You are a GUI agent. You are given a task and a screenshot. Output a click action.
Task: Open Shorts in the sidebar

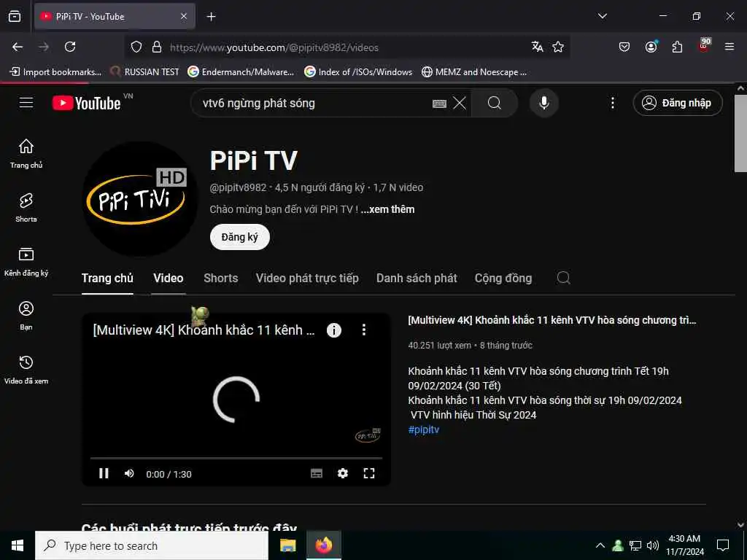click(x=26, y=208)
